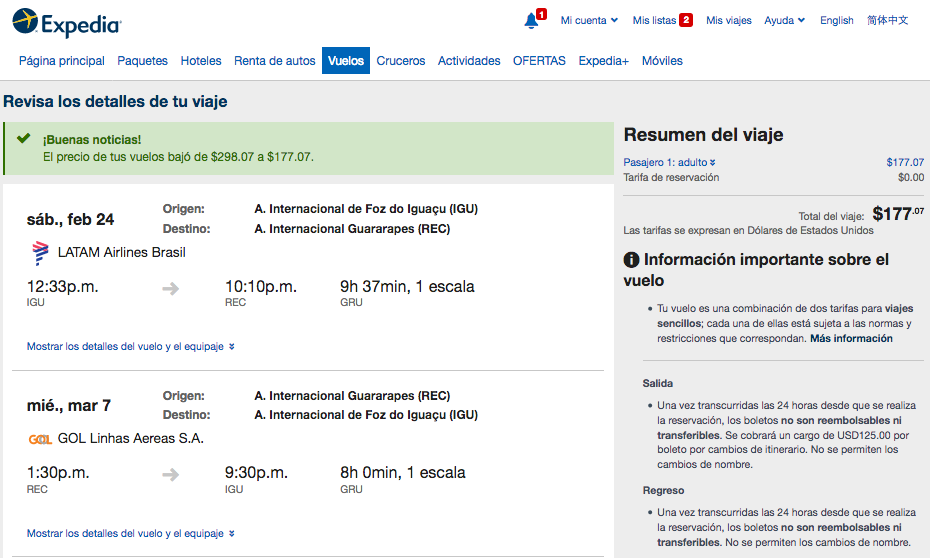Select the Vuelos tab

346,60
